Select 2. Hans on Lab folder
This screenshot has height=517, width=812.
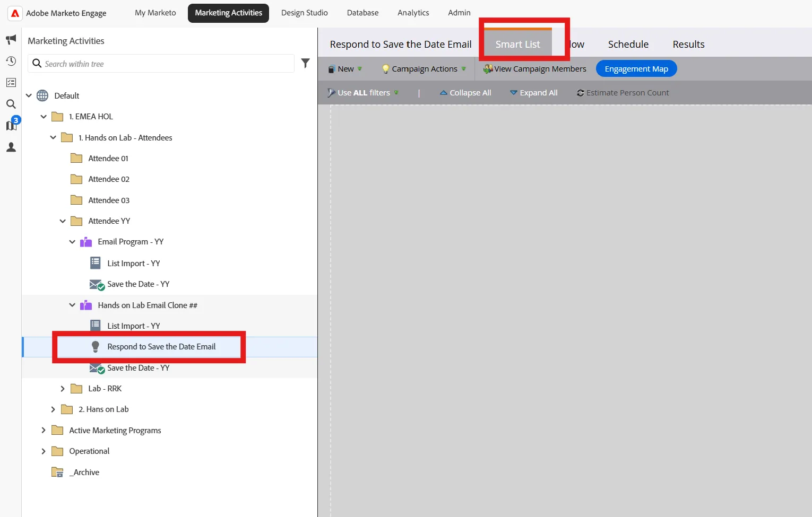[103, 409]
